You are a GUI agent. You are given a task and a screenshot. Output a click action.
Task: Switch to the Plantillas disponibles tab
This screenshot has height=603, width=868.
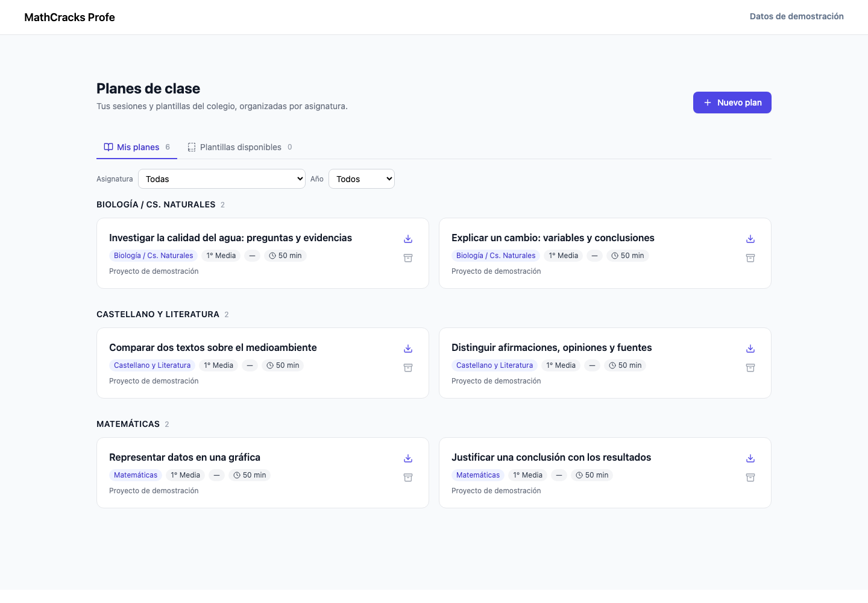(240, 147)
